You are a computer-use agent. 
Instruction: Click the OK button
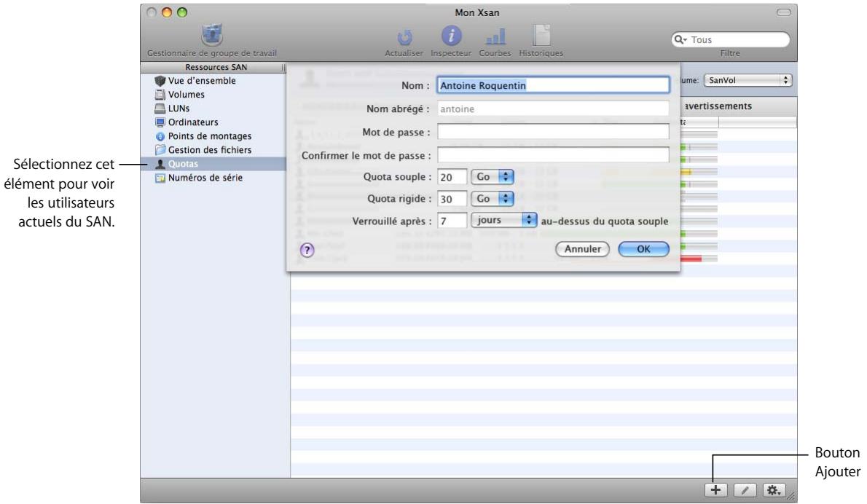[643, 249]
